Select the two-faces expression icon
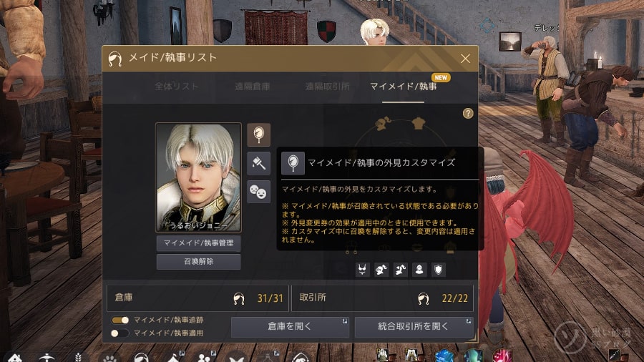This screenshot has height=362, width=644. pos(259,192)
